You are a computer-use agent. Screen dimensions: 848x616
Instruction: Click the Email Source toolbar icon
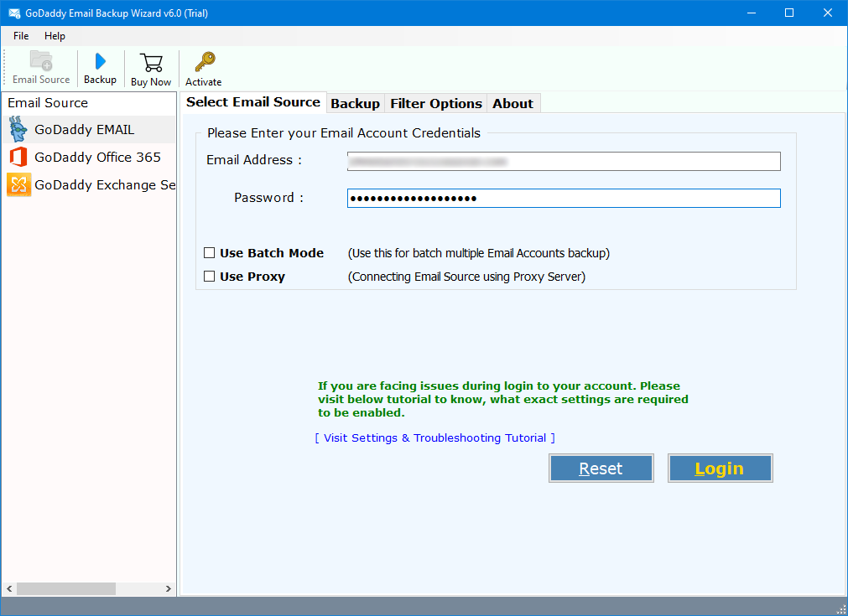pyautogui.click(x=41, y=60)
